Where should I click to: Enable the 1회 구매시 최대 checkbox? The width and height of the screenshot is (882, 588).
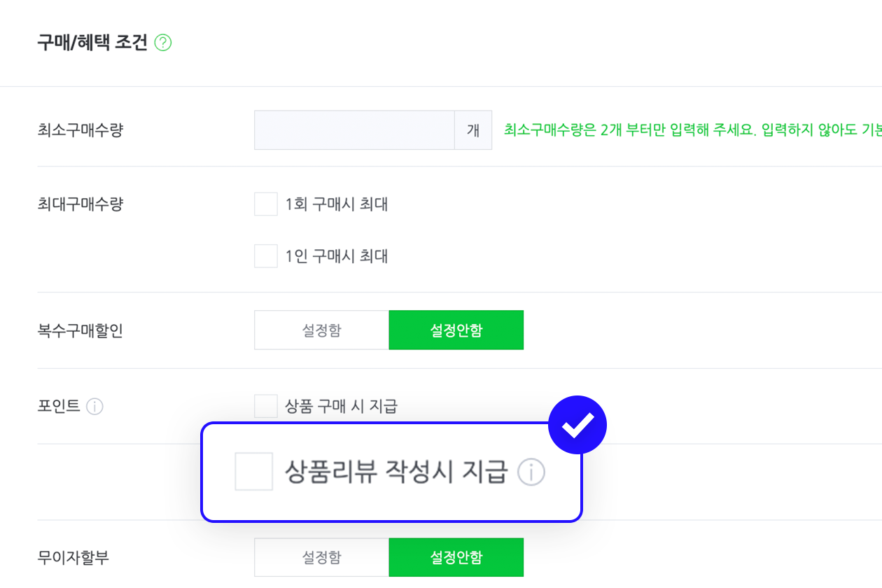[x=266, y=204]
